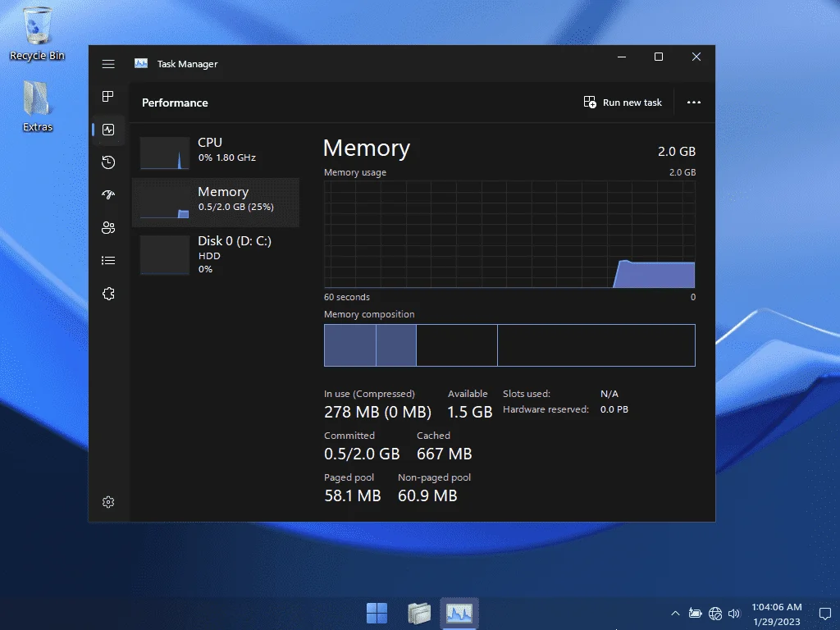
Task: Click the Task Manager title bar app icon
Action: tap(141, 63)
